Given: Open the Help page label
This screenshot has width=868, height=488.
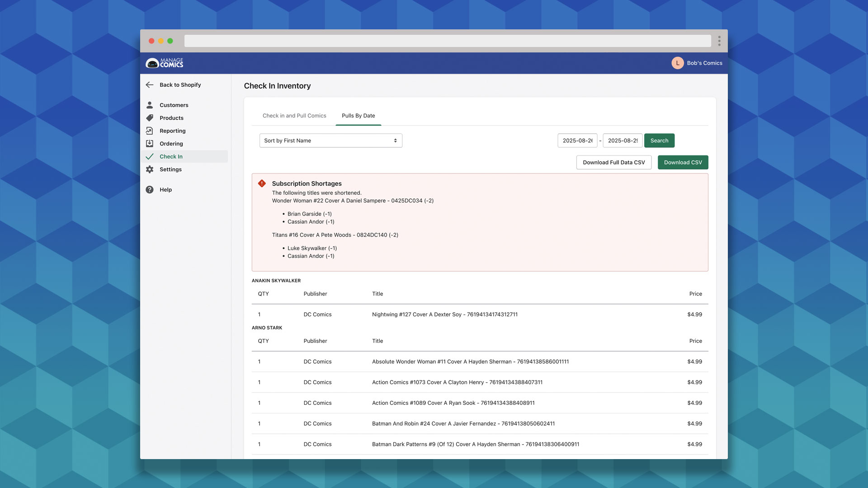Looking at the screenshot, I should [165, 190].
